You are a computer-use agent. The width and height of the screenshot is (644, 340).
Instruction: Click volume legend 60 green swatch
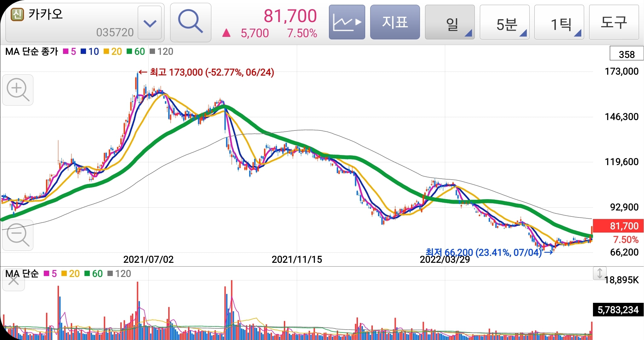pos(87,274)
